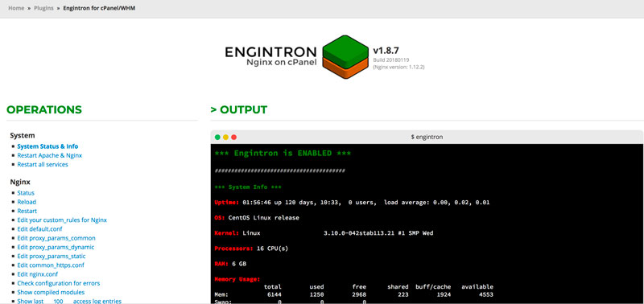Viewport: 644px width, 304px height.
Task: Click Engintron for cPanel/WHM breadcrumb text
Action: [99, 8]
